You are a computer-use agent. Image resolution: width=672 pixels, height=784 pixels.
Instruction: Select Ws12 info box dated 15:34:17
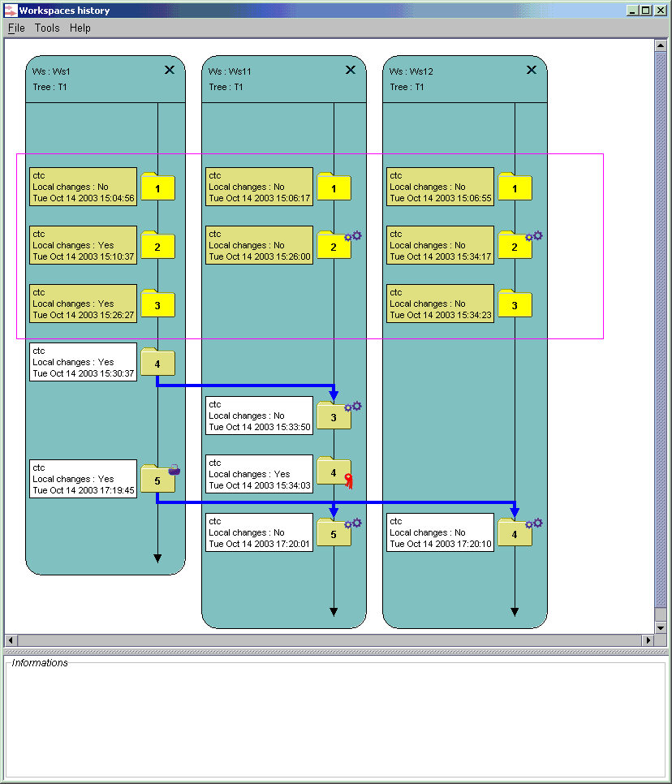(440, 245)
